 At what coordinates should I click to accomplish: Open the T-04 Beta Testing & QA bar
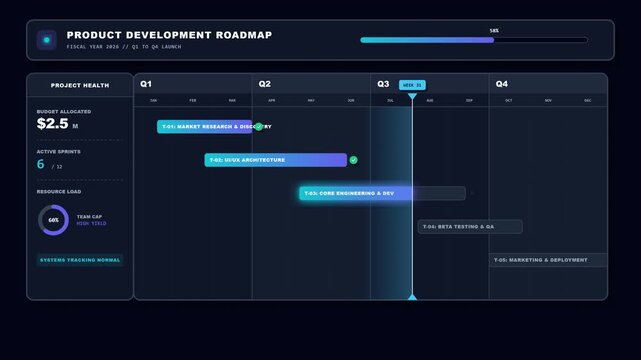coord(470,227)
